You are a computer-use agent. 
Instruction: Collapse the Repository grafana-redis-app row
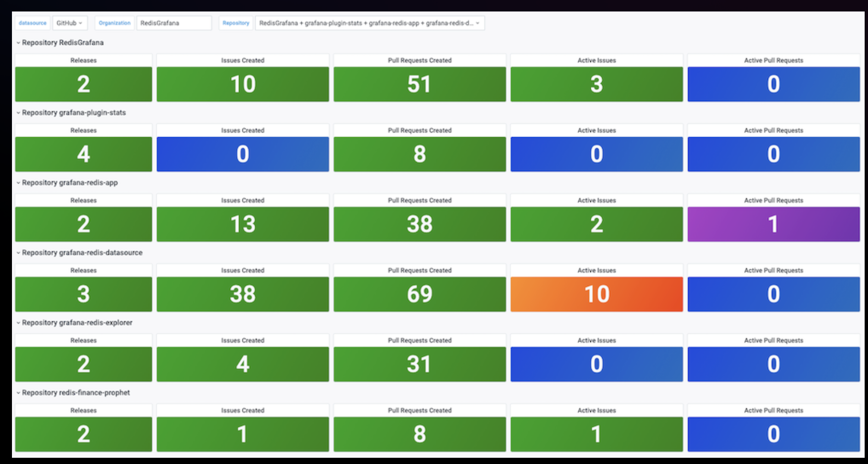(x=67, y=182)
